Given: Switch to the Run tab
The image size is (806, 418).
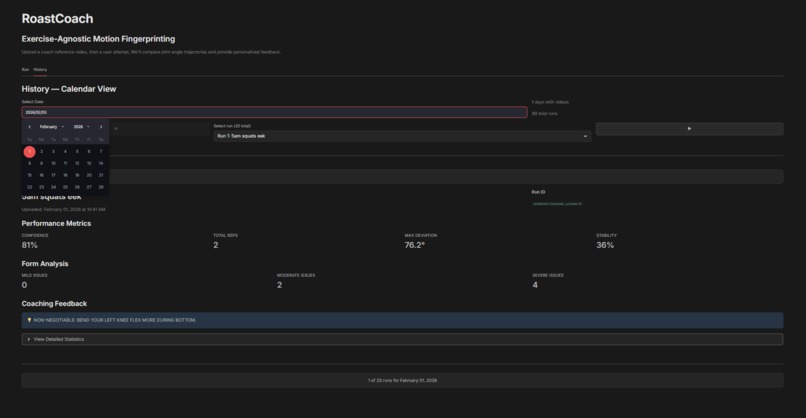Looking at the screenshot, I should (x=25, y=69).
